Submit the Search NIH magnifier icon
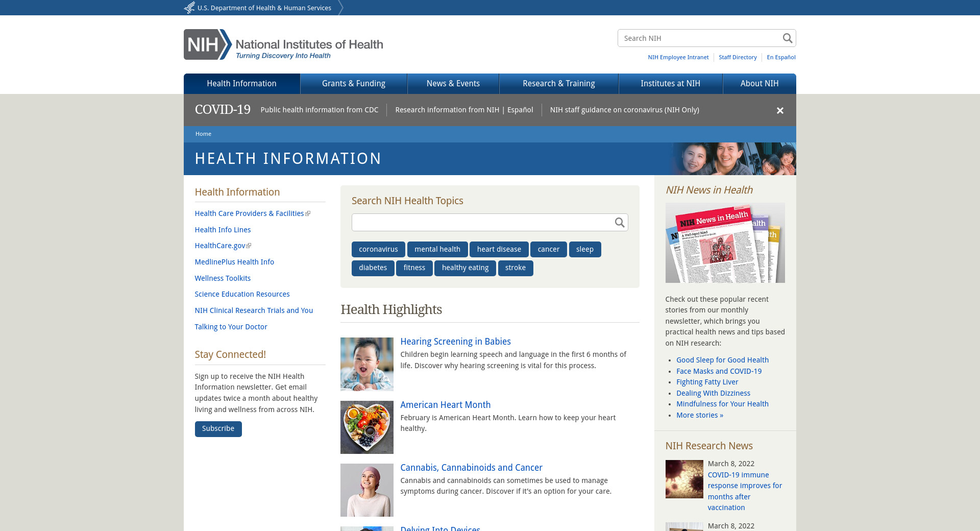 point(787,38)
